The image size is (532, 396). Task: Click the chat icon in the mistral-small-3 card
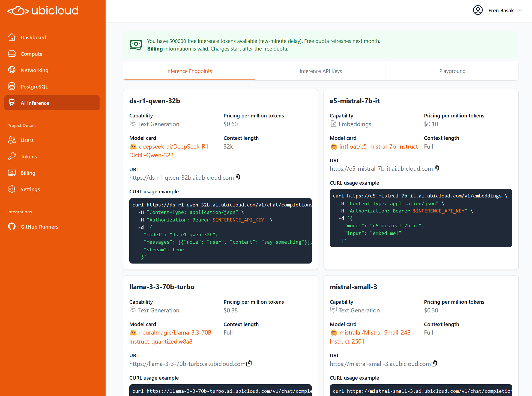(x=333, y=310)
